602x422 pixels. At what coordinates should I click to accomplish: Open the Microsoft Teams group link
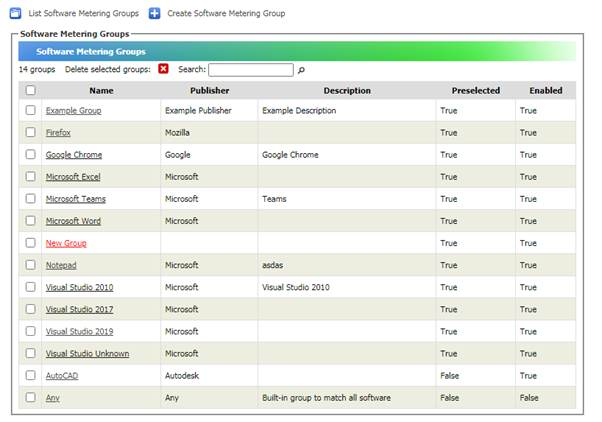click(x=76, y=199)
